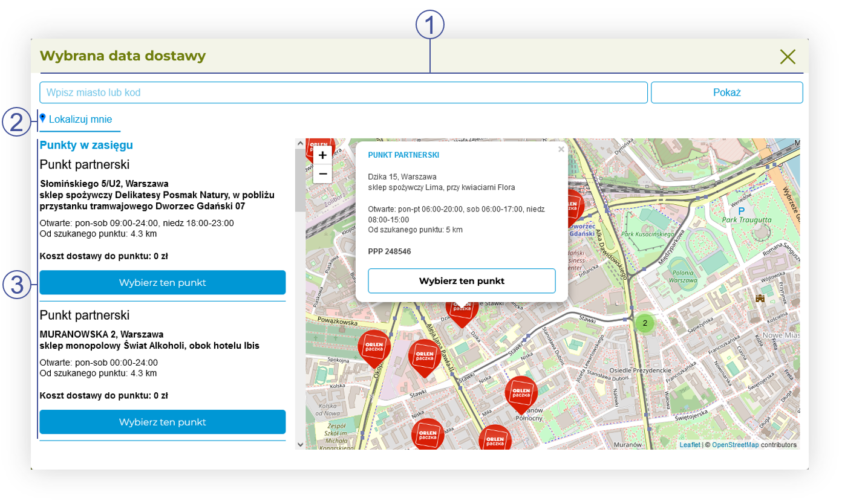Image resolution: width=842 pixels, height=504 pixels.
Task: Click the scroll up arrow of the points list
Action: tap(301, 143)
